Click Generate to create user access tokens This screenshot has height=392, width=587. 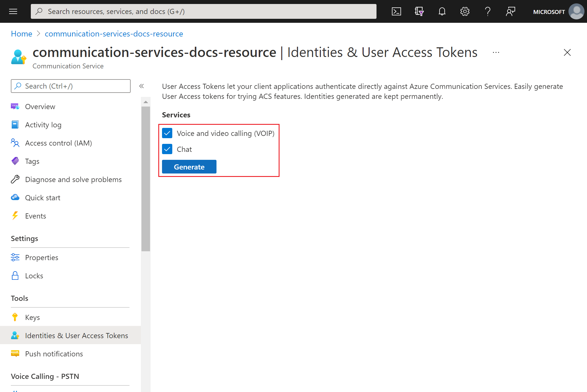189,166
